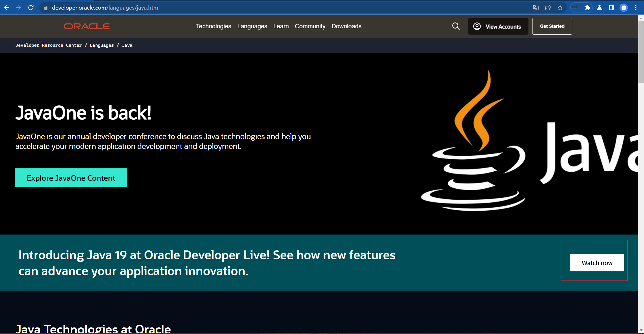The height and width of the screenshot is (334, 644).
Task: Click Explore JavaOne Content button
Action: (71, 178)
